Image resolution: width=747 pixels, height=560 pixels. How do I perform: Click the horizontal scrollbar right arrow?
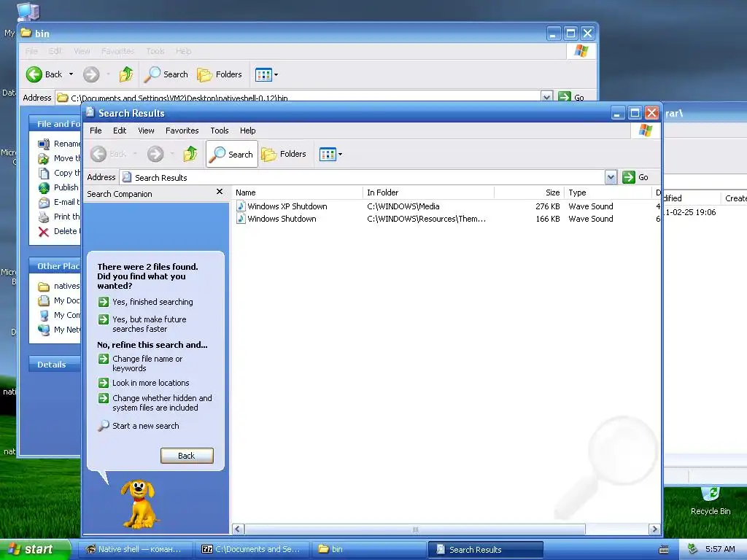point(654,529)
